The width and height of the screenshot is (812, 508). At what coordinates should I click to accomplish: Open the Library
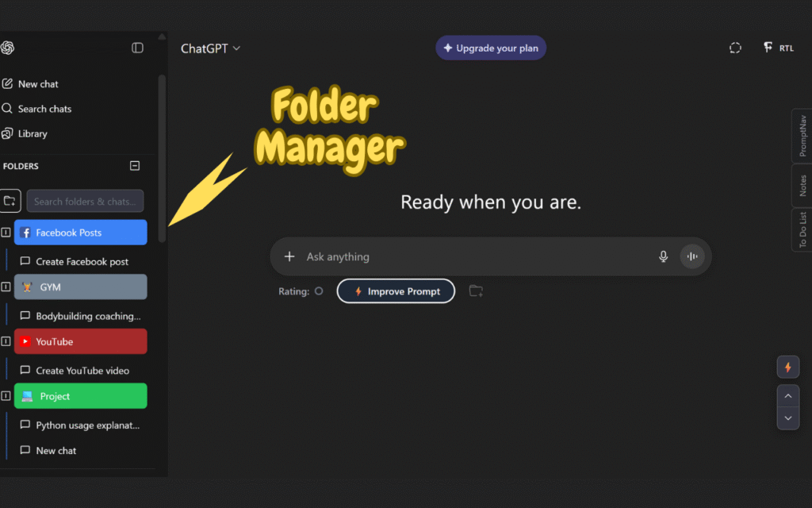[33, 134]
